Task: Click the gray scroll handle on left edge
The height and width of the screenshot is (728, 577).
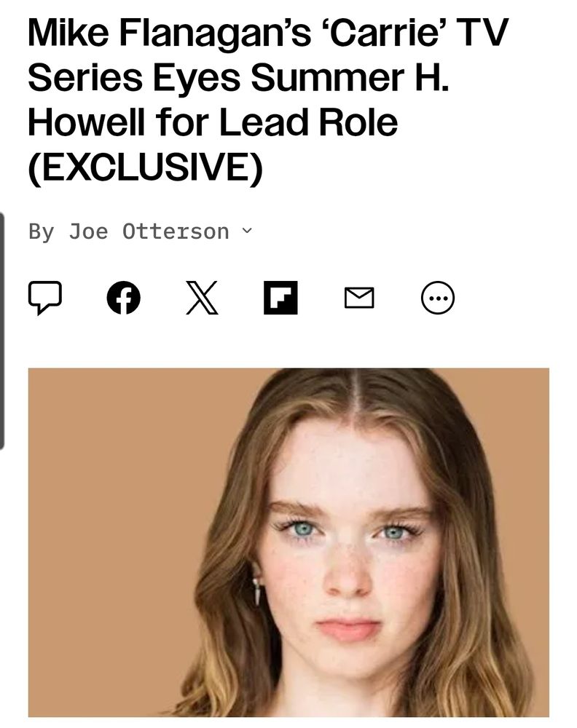Action: coord(2,331)
